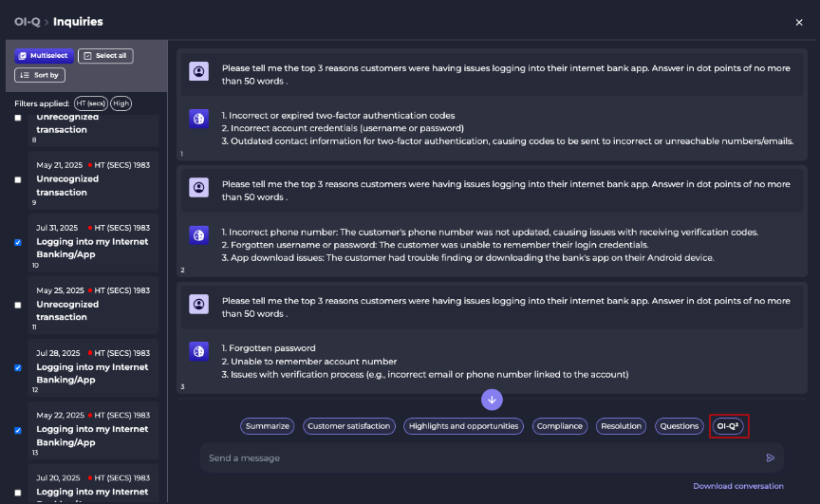Screen dimensions: 820x504
Task: Open the Sort by dropdown
Action: pyautogui.click(x=40, y=75)
